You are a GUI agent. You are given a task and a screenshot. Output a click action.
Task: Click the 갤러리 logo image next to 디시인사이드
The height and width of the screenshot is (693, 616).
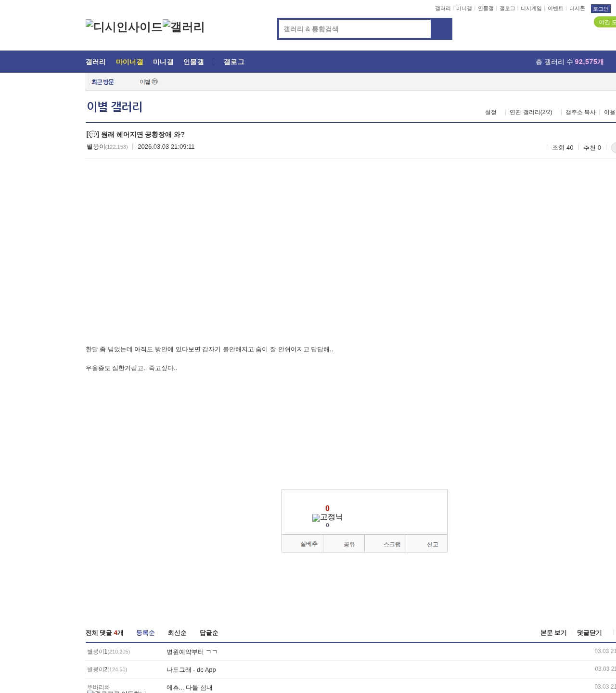tap(184, 27)
